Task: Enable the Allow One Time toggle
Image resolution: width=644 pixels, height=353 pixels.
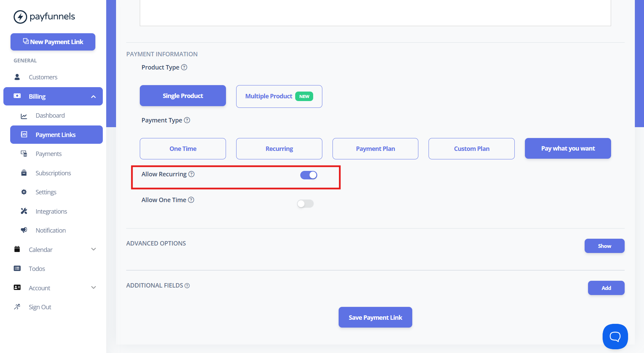Action: click(305, 203)
